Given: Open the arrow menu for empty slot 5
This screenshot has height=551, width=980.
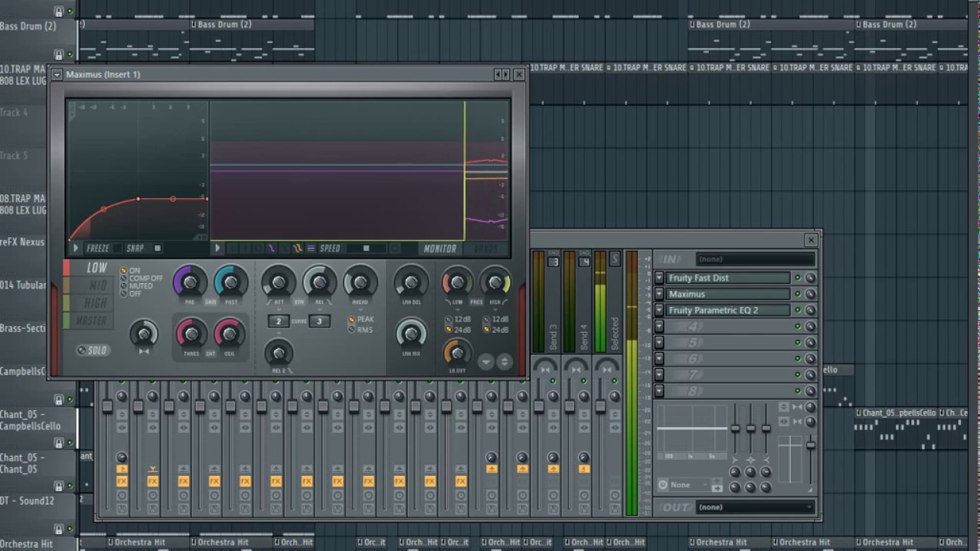Looking at the screenshot, I should click(x=659, y=342).
